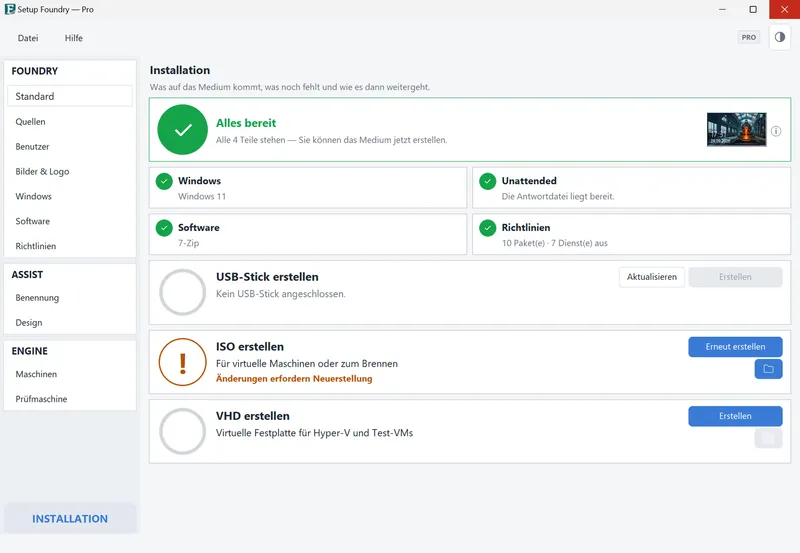Click the Software 7-Zip card
The width and height of the screenshot is (800, 553).
pos(308,234)
